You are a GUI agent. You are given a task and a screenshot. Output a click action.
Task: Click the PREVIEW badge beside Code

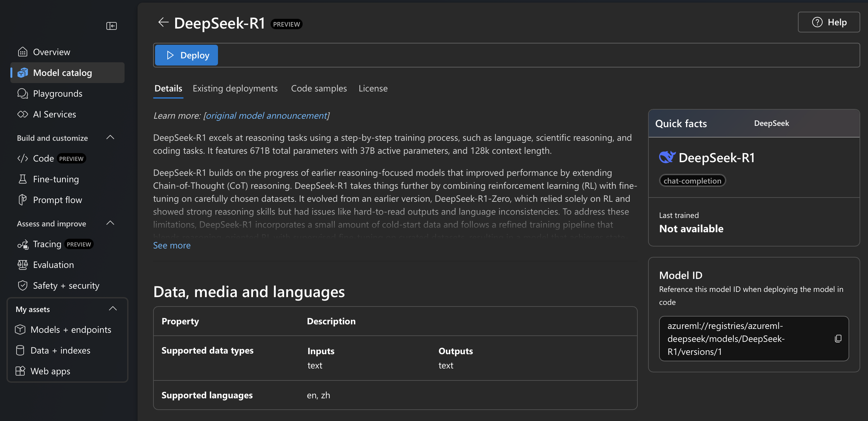[x=71, y=158]
